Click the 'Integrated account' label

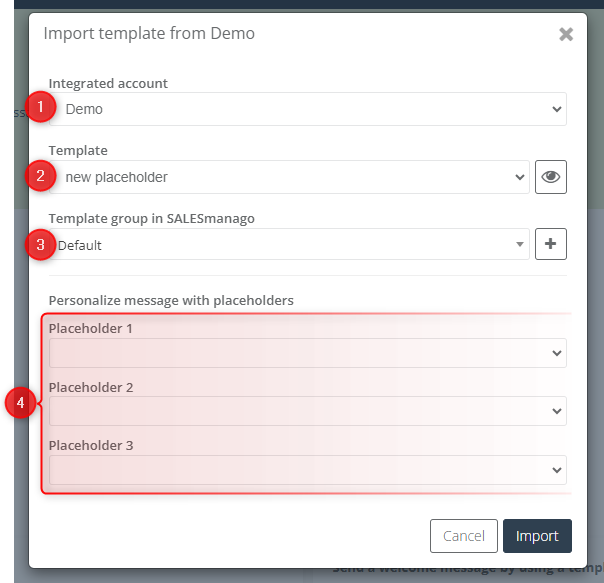pos(108,83)
